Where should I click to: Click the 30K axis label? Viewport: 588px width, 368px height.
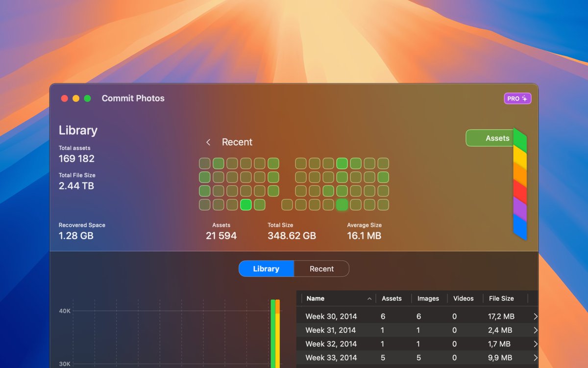pyautogui.click(x=65, y=364)
